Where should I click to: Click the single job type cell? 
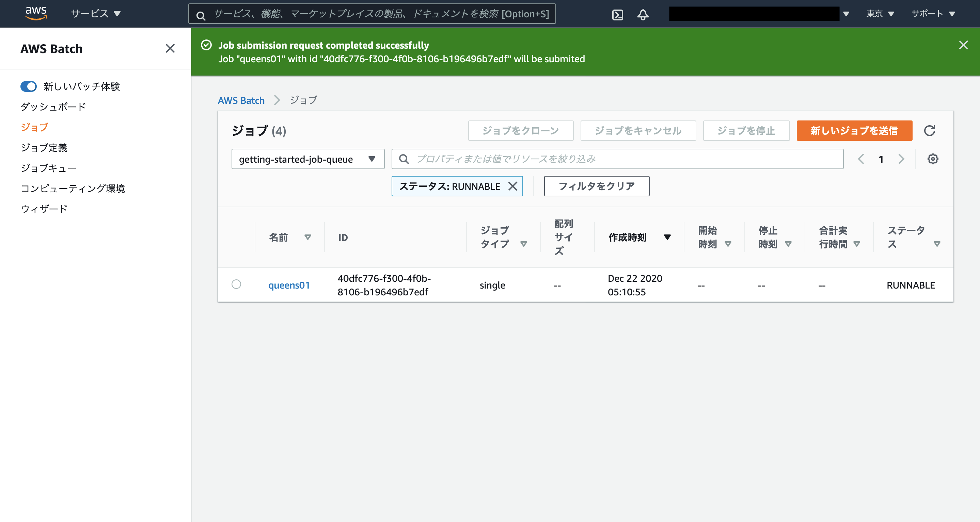pos(492,285)
